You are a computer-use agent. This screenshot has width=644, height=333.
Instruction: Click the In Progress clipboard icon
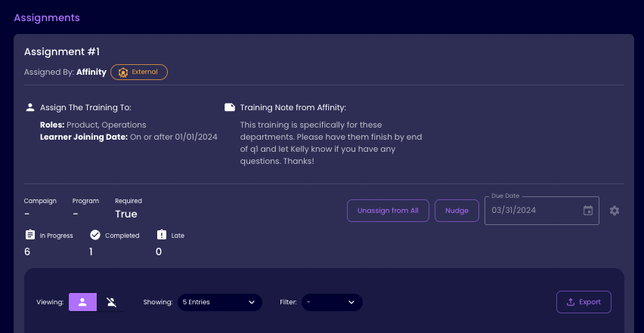(30, 235)
